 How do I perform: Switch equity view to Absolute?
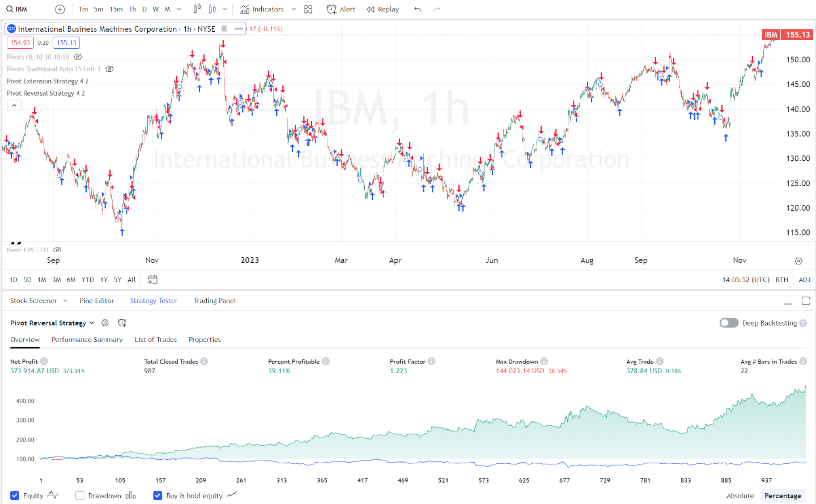740,495
